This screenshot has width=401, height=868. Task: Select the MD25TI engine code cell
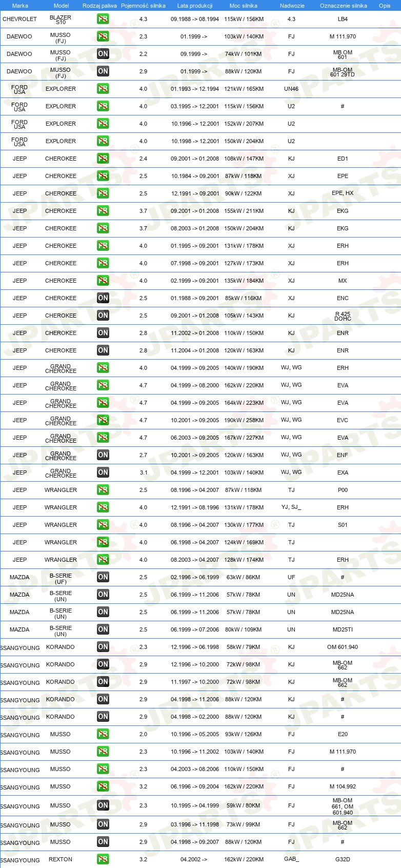click(343, 629)
